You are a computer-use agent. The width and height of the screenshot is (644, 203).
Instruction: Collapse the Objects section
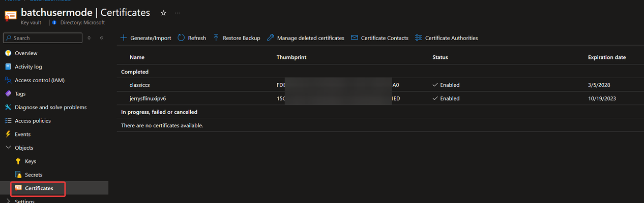(8, 148)
